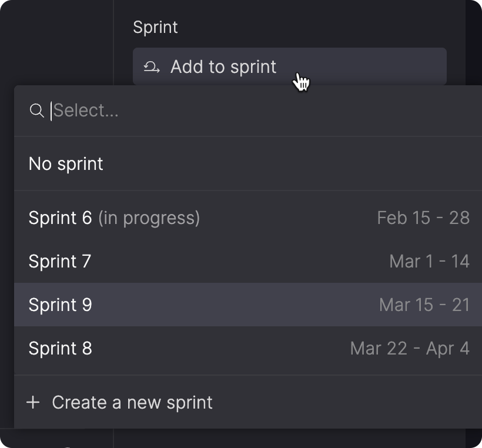Click the Mar 1 - 14 date range
The width and height of the screenshot is (482, 448).
(x=429, y=261)
